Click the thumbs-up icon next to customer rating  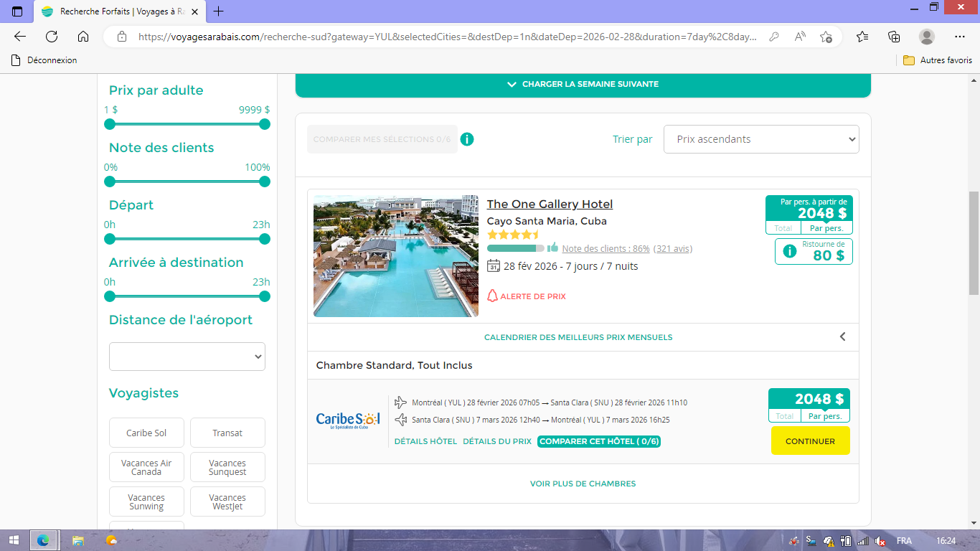(552, 248)
